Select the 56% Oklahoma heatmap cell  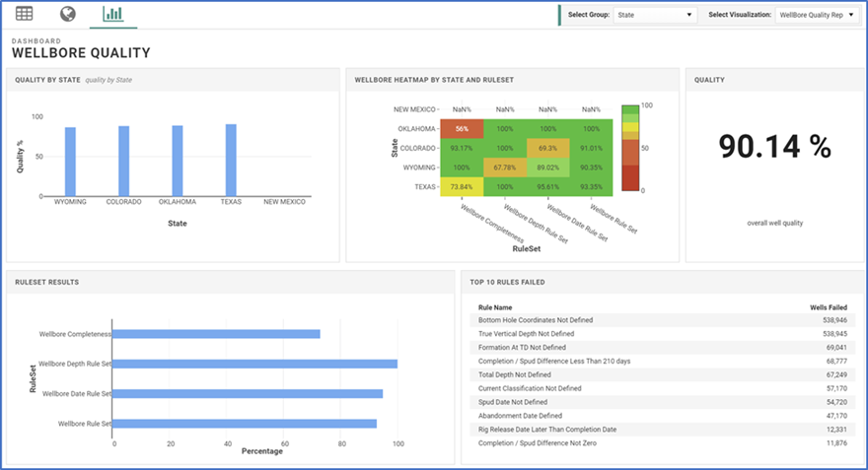tap(462, 129)
